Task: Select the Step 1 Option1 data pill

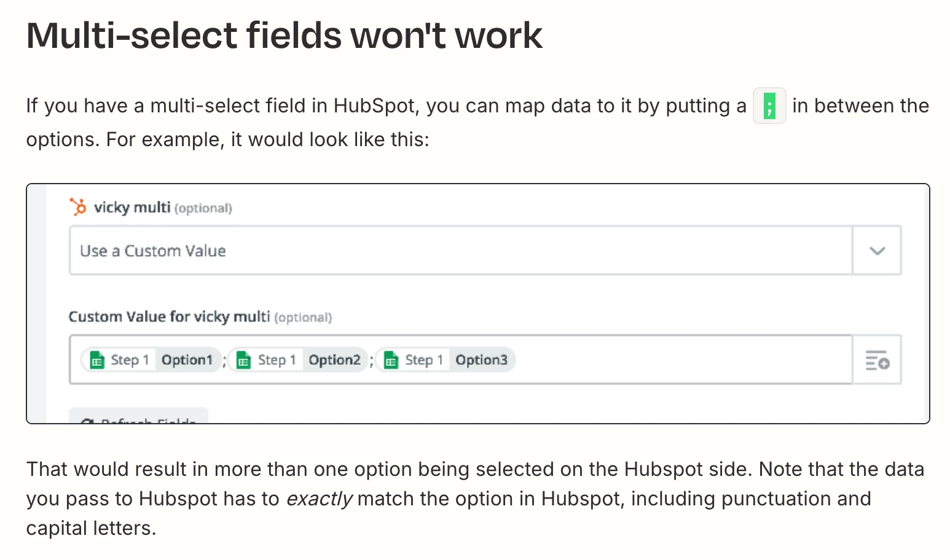Action: [151, 360]
